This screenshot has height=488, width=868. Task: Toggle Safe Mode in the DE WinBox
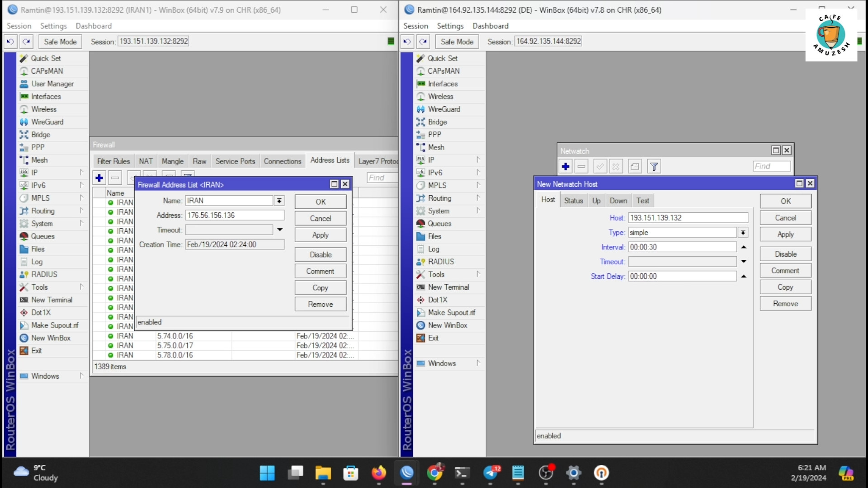click(457, 42)
